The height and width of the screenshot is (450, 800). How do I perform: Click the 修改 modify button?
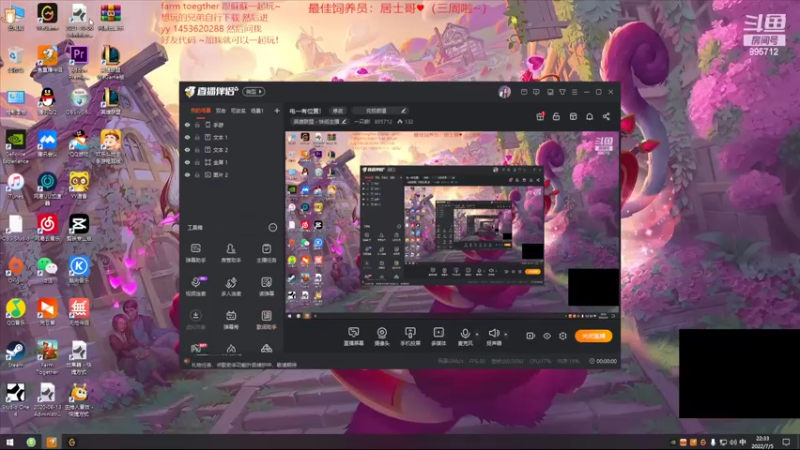coord(338,111)
